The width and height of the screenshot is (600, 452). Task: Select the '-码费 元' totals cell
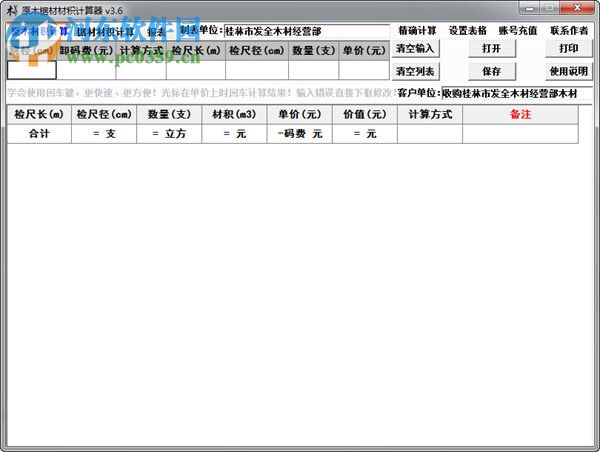tap(300, 134)
